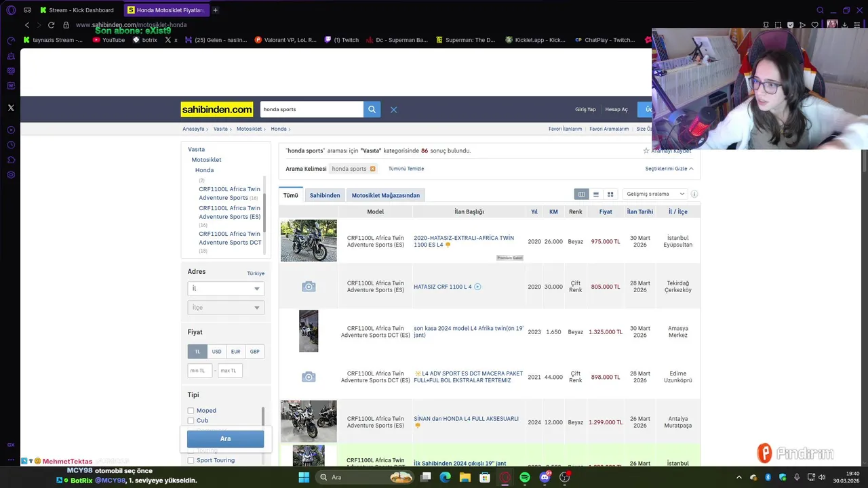Sort results by the Fiyat column
Image resolution: width=868 pixels, height=488 pixels.
[x=606, y=212]
